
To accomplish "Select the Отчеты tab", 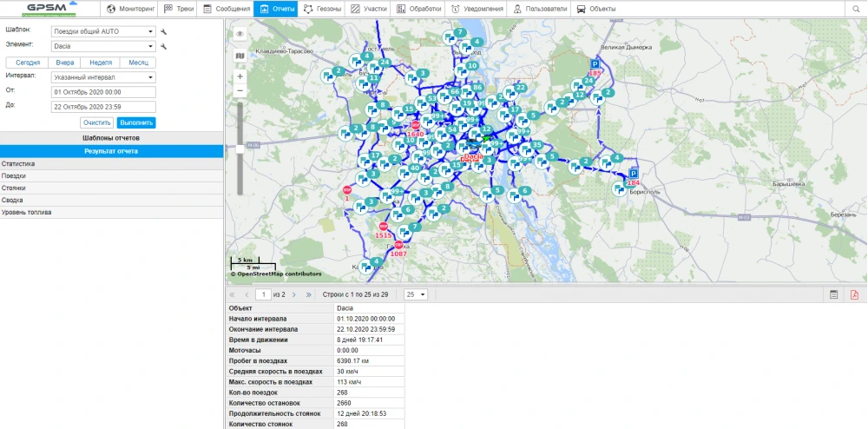I will click(x=276, y=9).
